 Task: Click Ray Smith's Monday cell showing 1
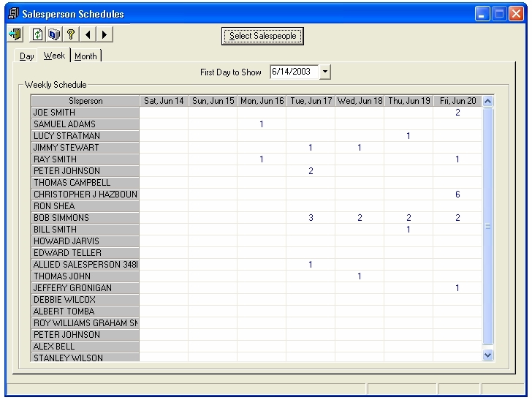[262, 159]
